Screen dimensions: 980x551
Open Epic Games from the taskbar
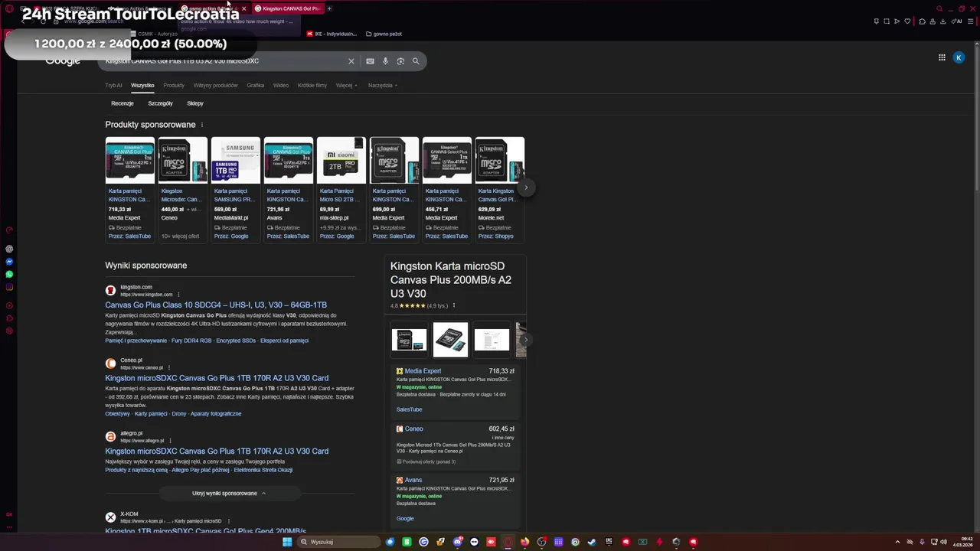coord(609,542)
